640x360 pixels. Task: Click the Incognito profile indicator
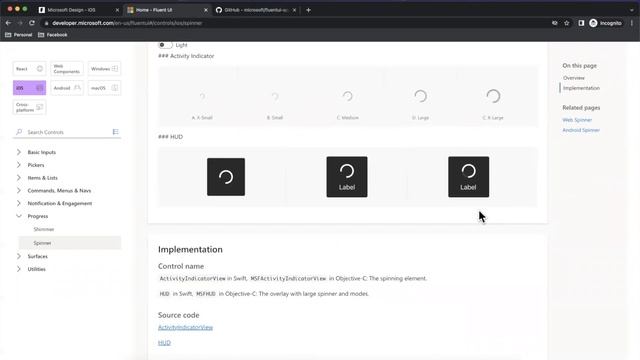[605, 23]
